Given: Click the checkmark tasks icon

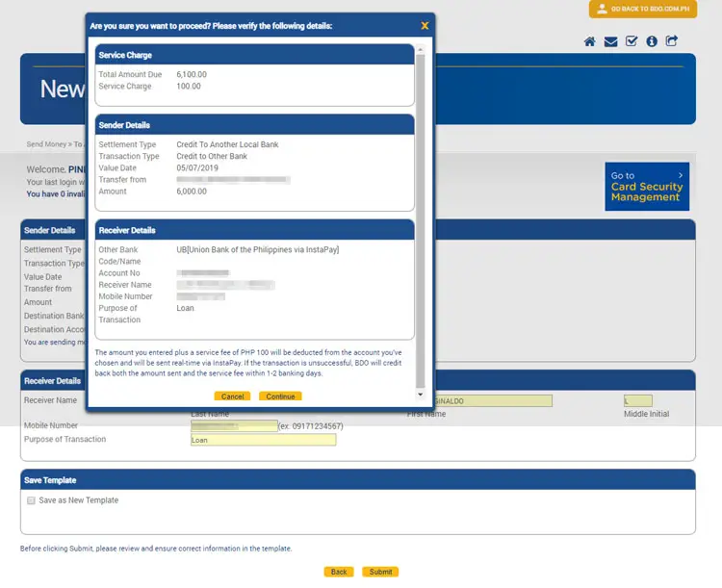Looking at the screenshot, I should pyautogui.click(x=632, y=41).
